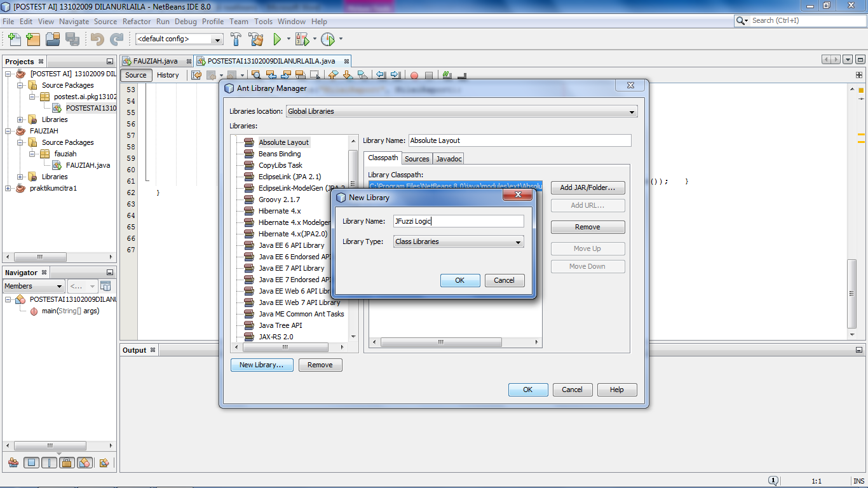Open the Refactor menu
Viewport: 868px width, 488px height.
coord(137,21)
